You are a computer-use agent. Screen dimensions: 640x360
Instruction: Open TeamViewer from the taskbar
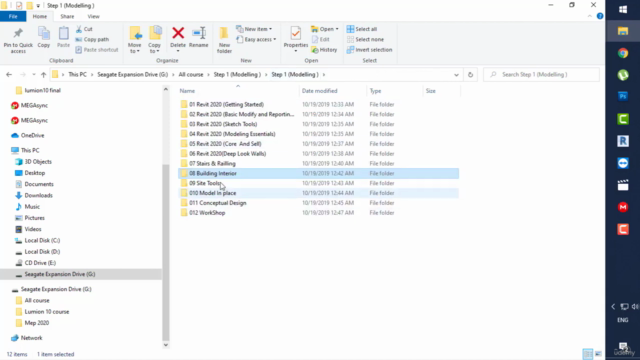(623, 163)
